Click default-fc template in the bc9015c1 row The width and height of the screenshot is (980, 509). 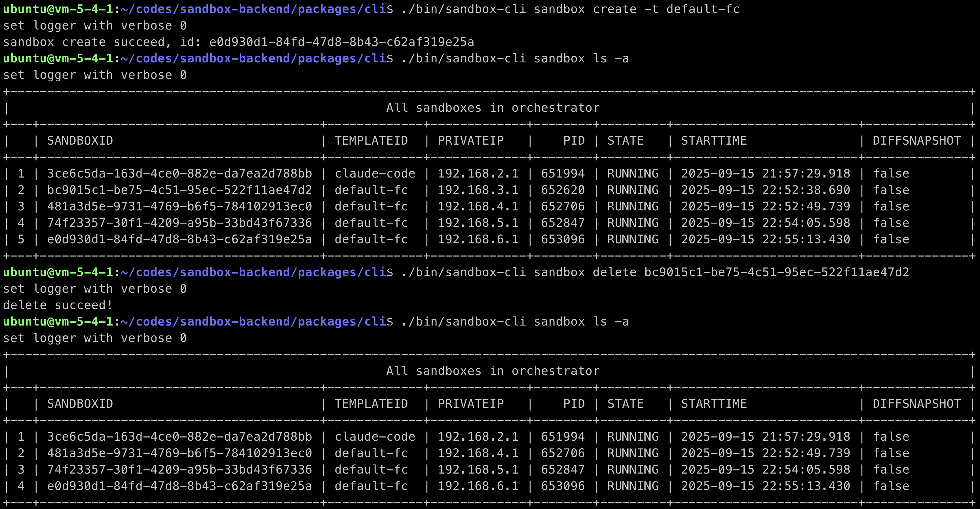(x=371, y=190)
